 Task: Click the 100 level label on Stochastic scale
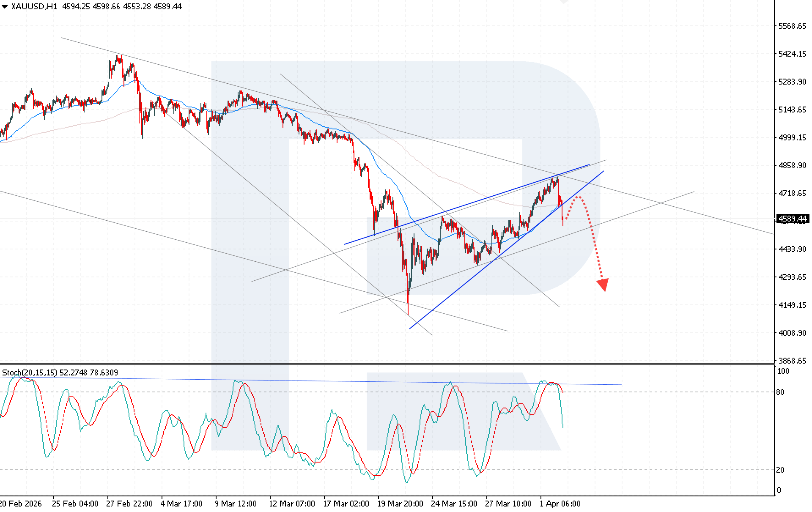[784, 372]
